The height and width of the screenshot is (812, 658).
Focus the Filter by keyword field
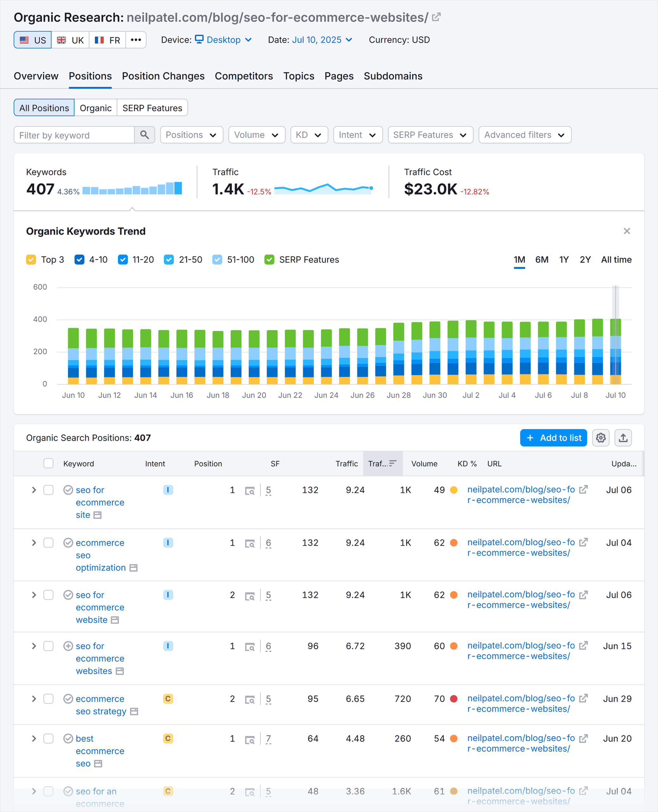tap(74, 134)
